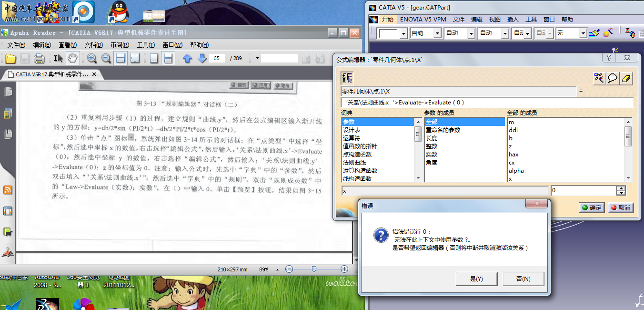Open ENOVIA V5 VPM menu in CATIA
Viewport: 644px width, 310px height.
pos(423,20)
